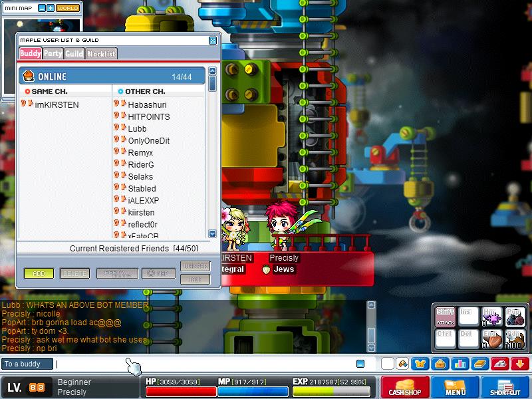The width and height of the screenshot is (532, 399).
Task: Click the Precisly character name tag
Action: point(284,258)
